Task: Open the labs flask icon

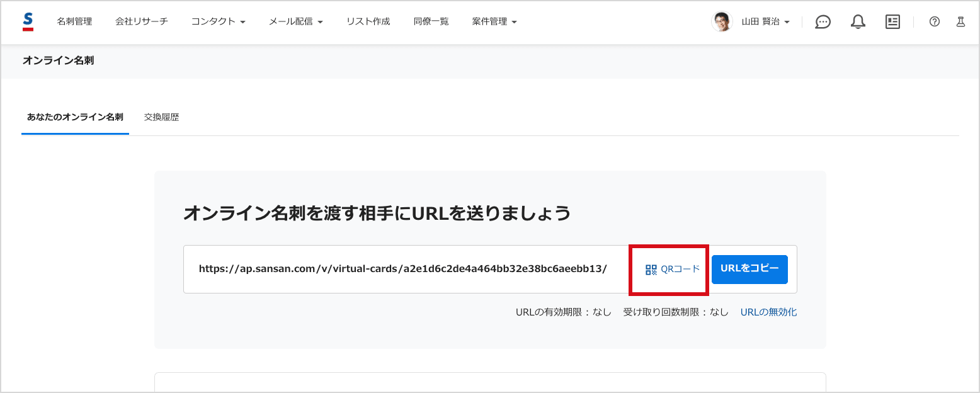Action: [x=960, y=21]
